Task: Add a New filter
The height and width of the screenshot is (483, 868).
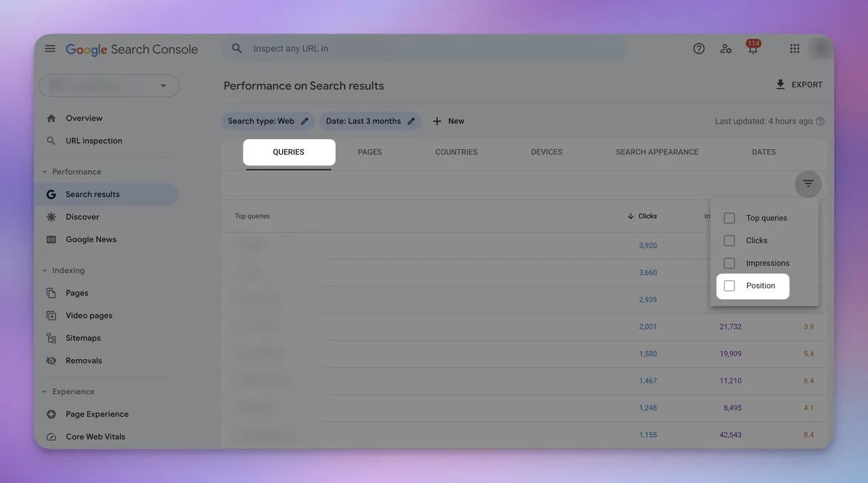Action: [x=448, y=121]
